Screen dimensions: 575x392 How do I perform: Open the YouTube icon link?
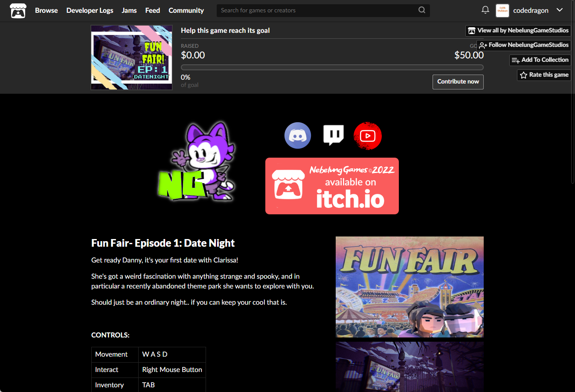pyautogui.click(x=368, y=136)
